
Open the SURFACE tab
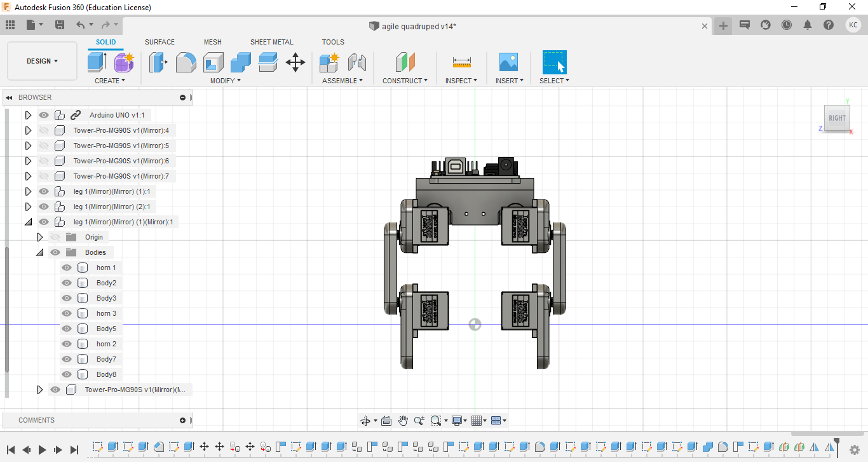click(x=159, y=42)
